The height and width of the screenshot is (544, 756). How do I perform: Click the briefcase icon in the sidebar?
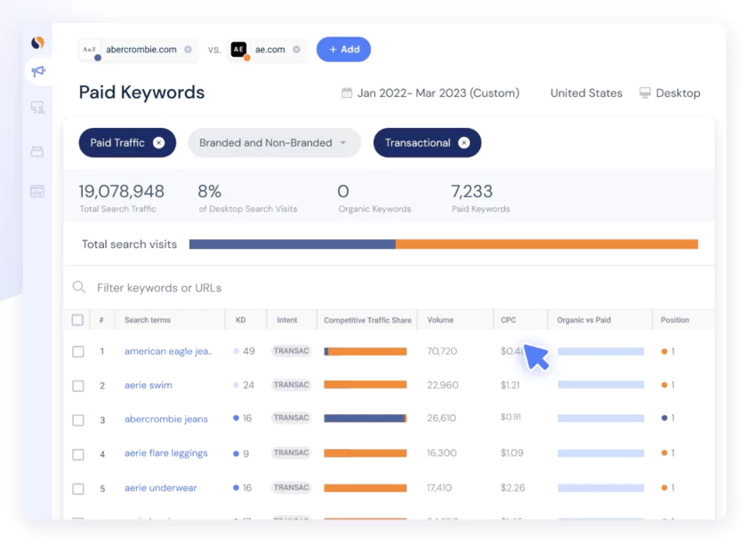(x=37, y=151)
